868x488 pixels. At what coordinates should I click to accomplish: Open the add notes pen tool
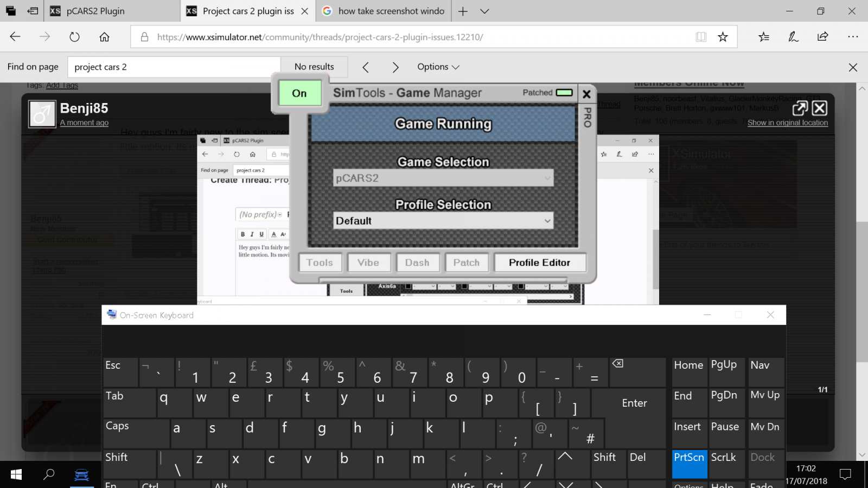(x=793, y=37)
